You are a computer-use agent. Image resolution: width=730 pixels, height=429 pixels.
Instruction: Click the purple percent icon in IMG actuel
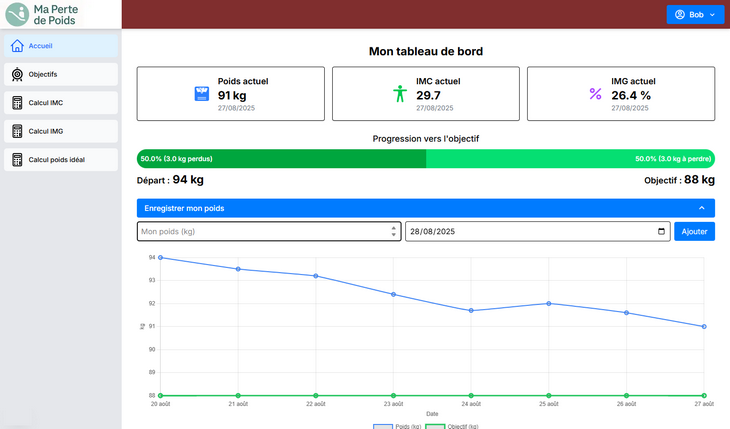coord(595,94)
